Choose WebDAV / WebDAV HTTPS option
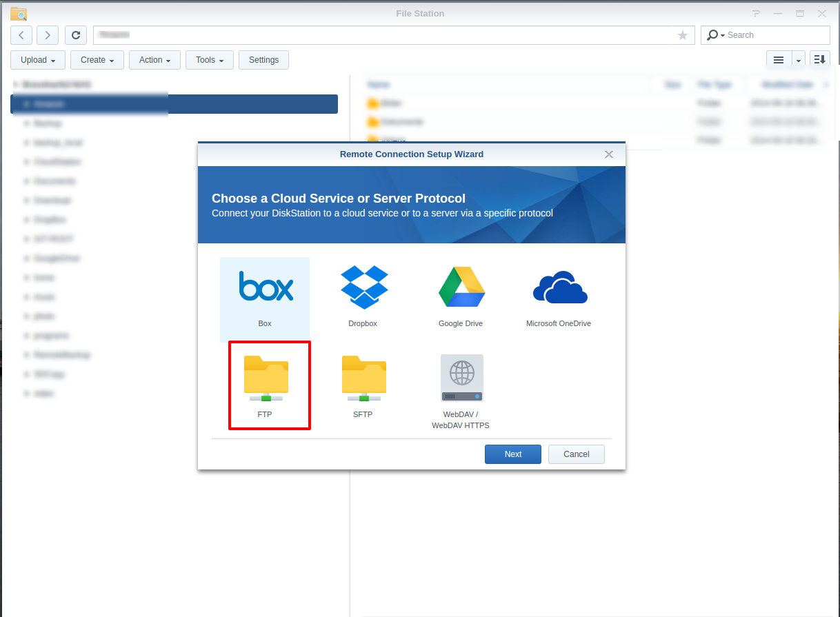 (461, 390)
